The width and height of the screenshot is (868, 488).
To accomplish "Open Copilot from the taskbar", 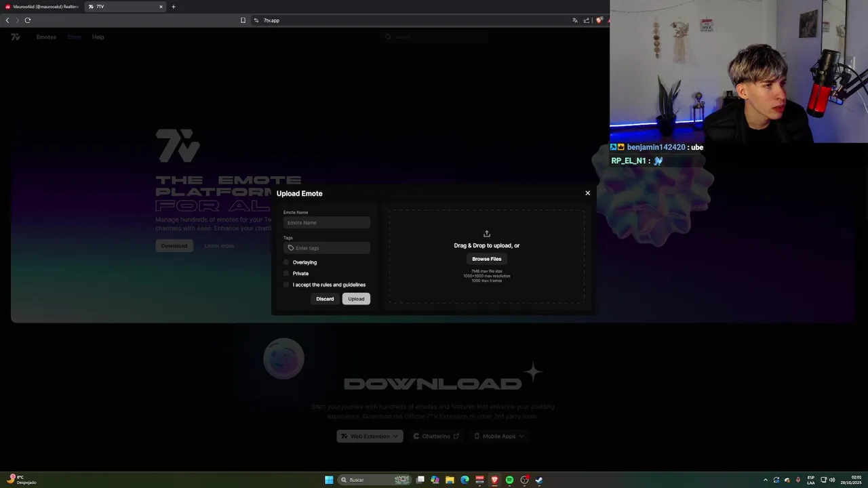I will coord(435,480).
